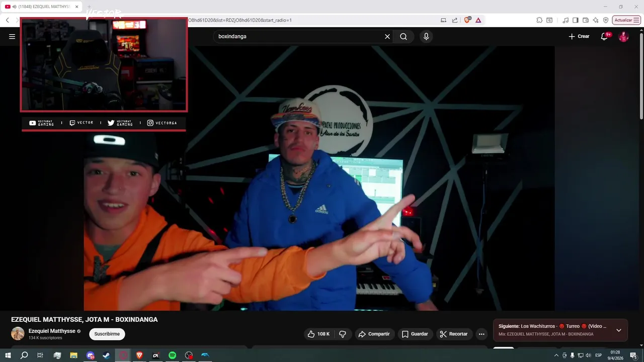Open OBS Studio from the taskbar
Screen dimensions: 644x362
pos(189,355)
